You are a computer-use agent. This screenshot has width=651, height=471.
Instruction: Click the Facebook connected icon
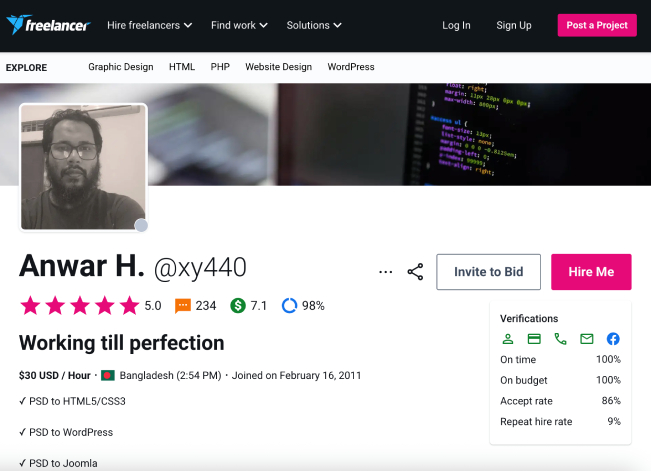613,339
